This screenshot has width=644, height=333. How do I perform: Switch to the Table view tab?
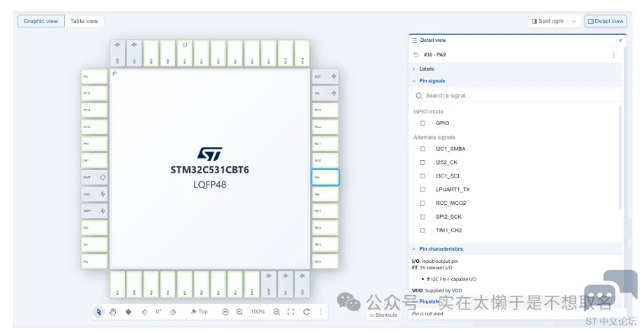84,21
